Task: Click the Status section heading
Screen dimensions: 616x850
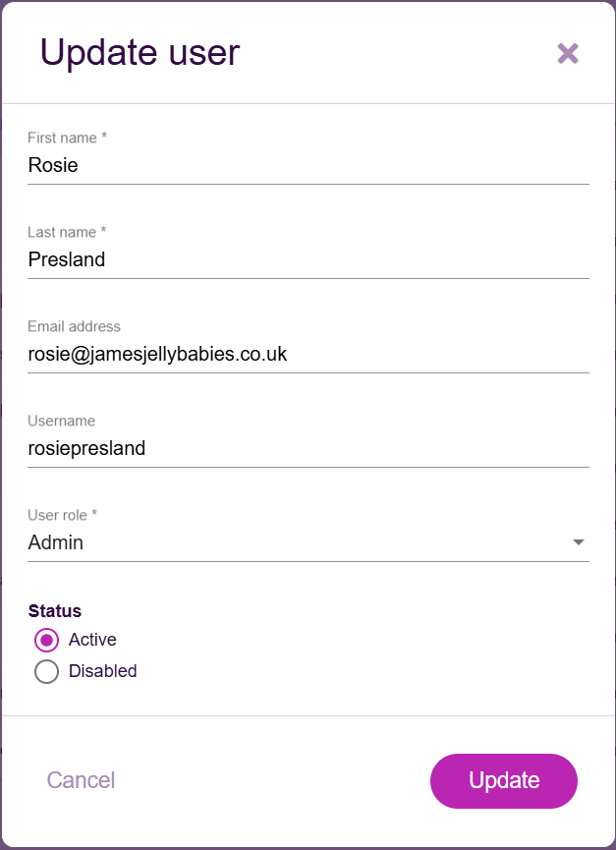Action: point(55,611)
